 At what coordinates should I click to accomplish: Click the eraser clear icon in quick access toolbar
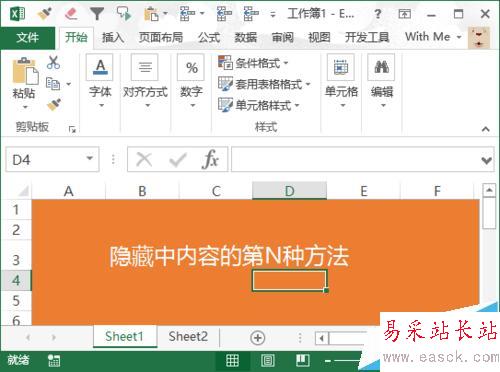[x=71, y=14]
